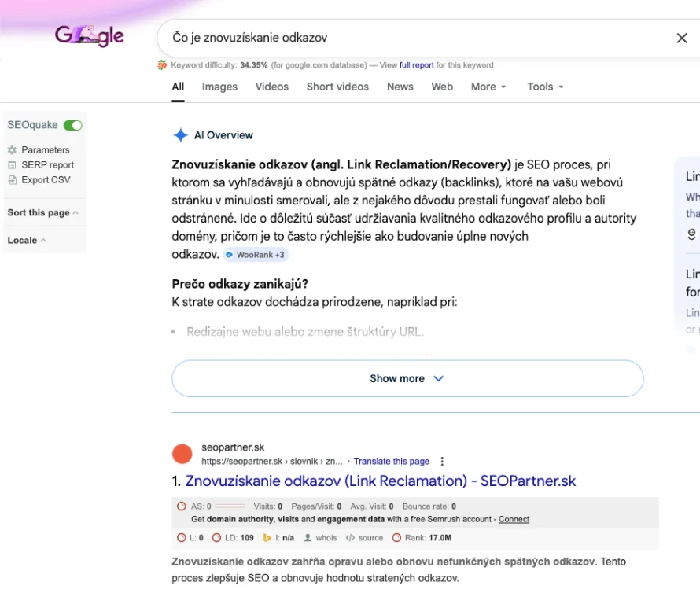The height and width of the screenshot is (604, 700).
Task: Expand the Sort this page section
Action: [x=42, y=213]
